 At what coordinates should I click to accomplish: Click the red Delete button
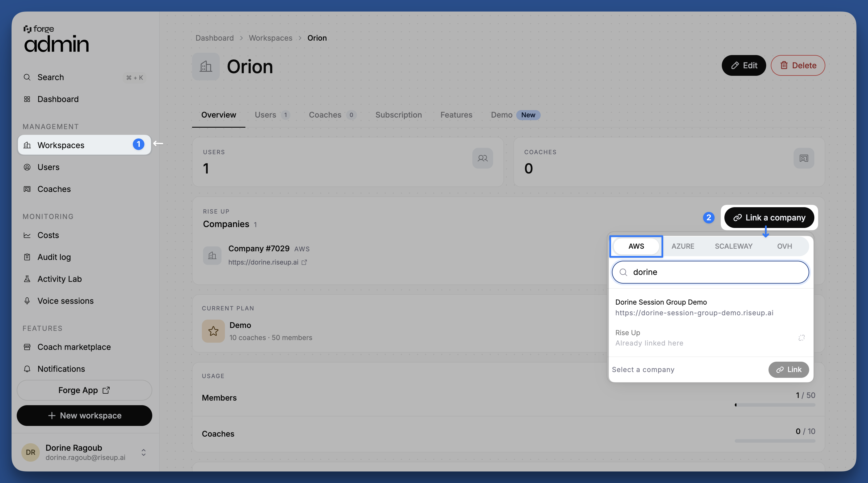pyautogui.click(x=798, y=65)
